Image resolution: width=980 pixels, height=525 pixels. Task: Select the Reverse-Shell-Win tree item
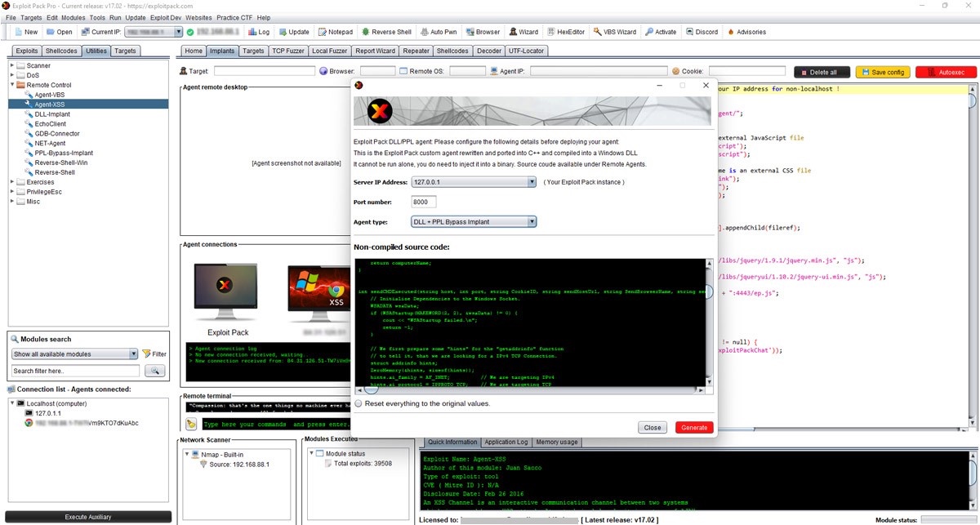(60, 162)
